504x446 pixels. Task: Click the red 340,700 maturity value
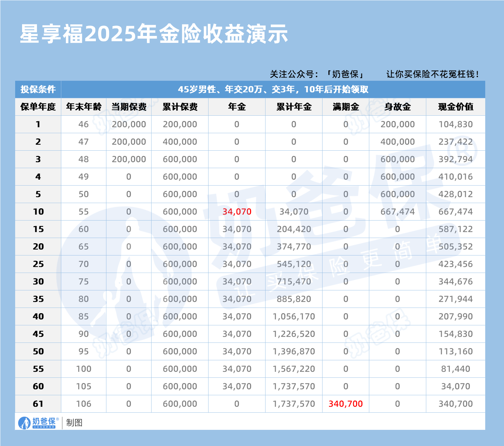point(345,403)
